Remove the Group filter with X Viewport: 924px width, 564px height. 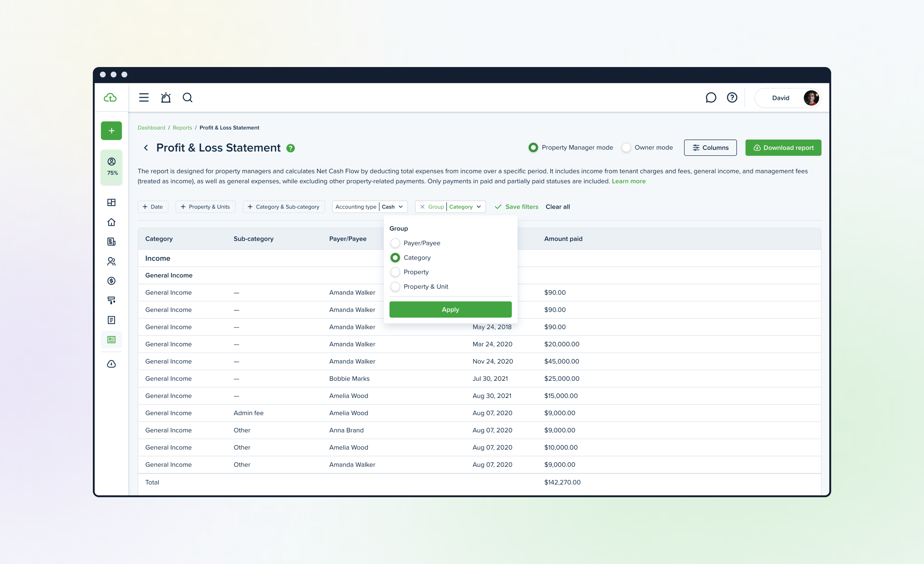click(x=422, y=207)
